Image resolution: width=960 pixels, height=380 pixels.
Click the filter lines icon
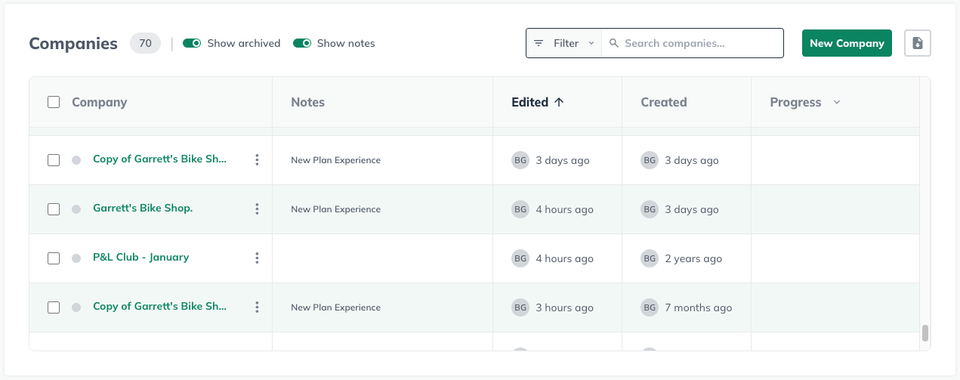(538, 43)
